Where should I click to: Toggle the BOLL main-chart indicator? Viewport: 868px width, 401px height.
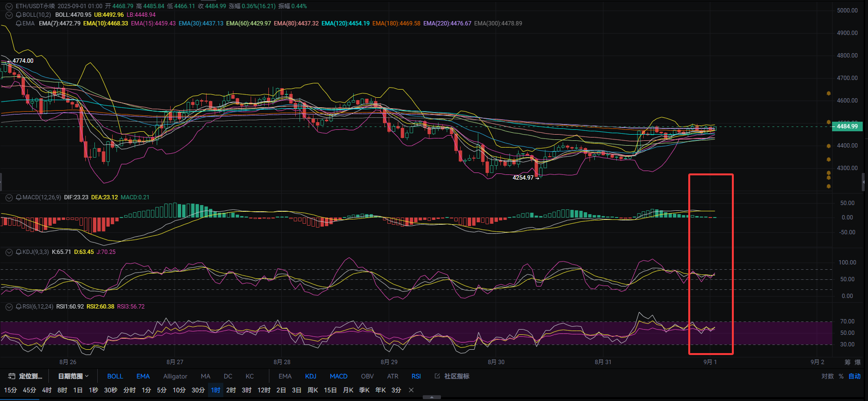[x=115, y=376]
